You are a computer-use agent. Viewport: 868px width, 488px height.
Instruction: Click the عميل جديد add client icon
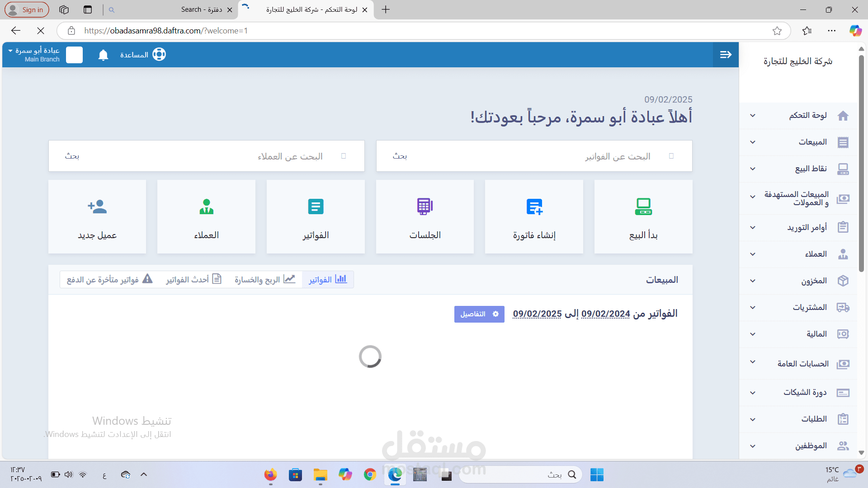pyautogui.click(x=97, y=206)
